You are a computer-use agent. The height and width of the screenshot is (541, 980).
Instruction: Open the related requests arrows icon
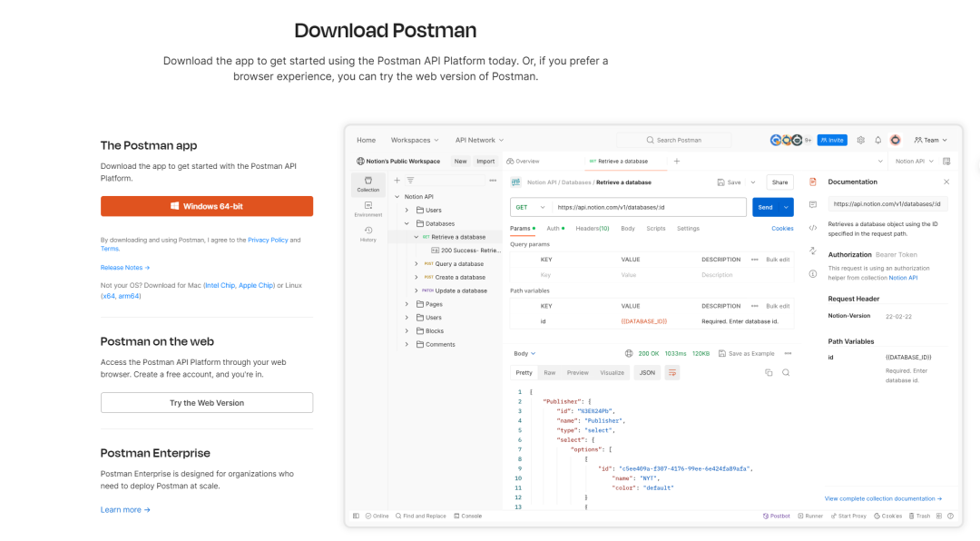pyautogui.click(x=812, y=251)
